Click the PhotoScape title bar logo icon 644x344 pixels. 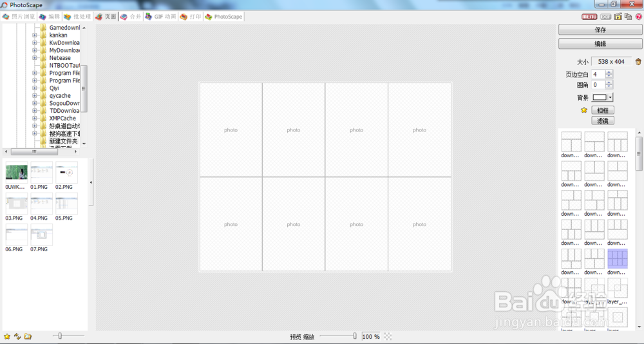click(4, 5)
